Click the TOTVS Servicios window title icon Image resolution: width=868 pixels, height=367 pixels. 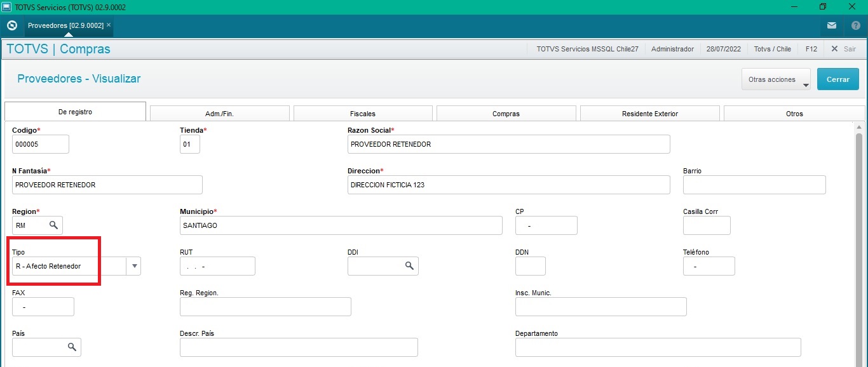tap(6, 6)
